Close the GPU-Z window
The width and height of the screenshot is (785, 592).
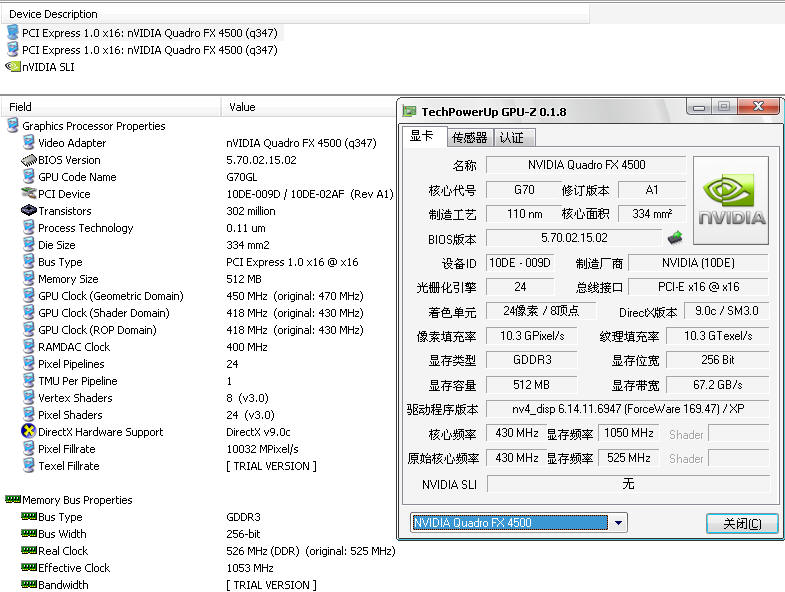[x=758, y=107]
